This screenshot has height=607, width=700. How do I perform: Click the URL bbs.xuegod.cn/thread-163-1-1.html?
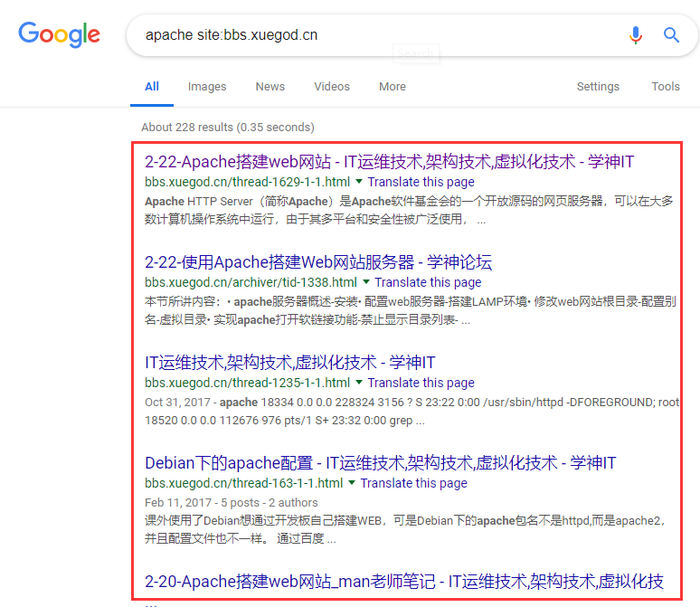(244, 483)
